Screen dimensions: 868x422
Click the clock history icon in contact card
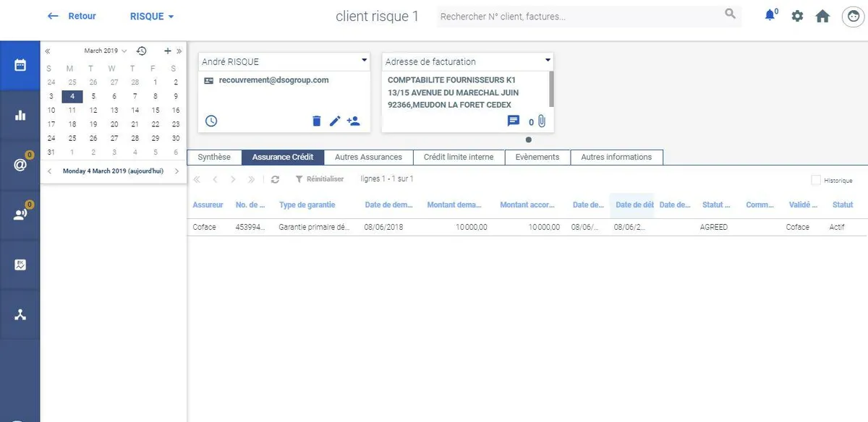point(211,121)
